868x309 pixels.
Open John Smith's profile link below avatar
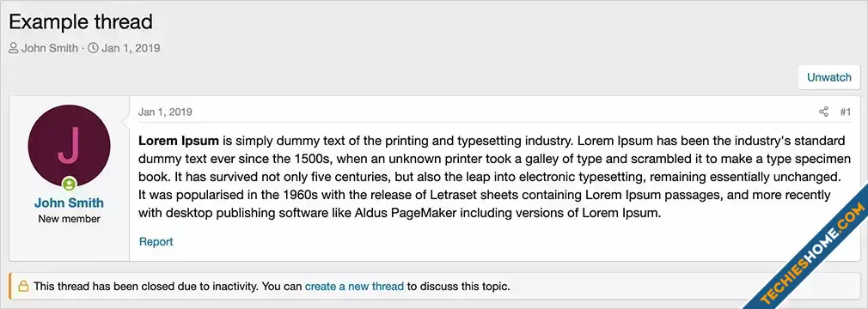70,203
